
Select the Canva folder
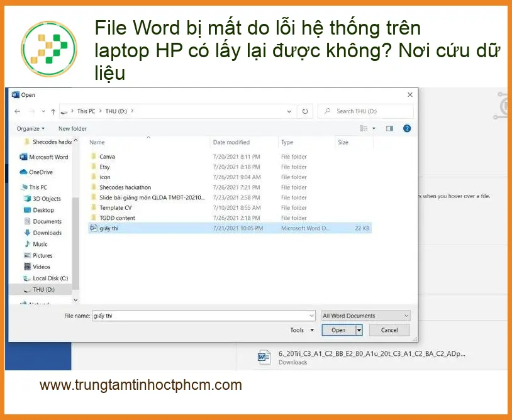[x=230, y=157]
